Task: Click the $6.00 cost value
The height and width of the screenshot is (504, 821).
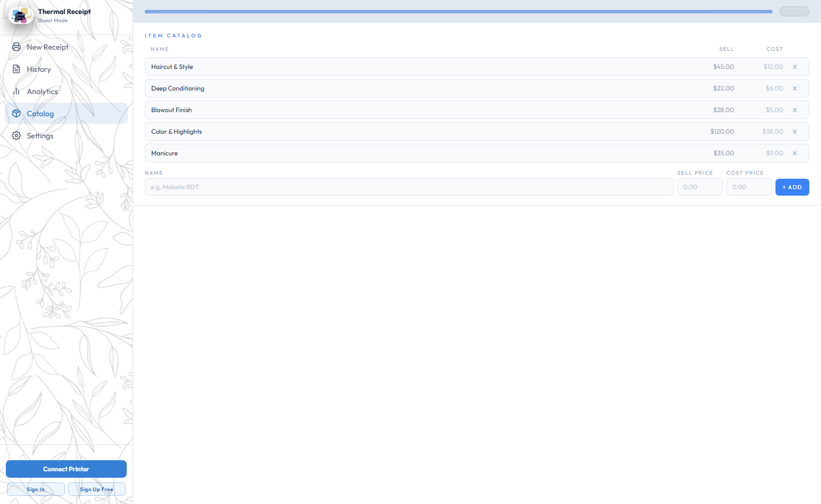Action: [774, 88]
